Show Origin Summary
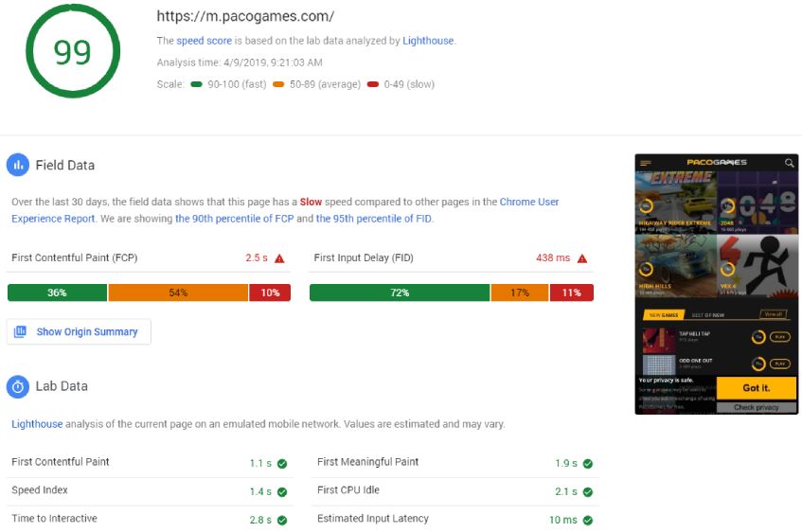 pyautogui.click(x=79, y=331)
